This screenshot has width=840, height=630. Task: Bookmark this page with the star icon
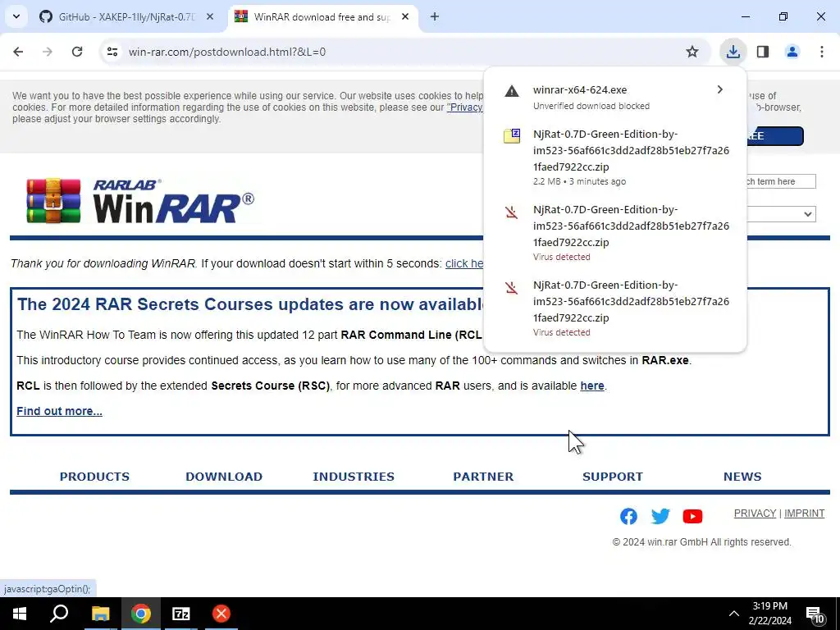(692, 52)
